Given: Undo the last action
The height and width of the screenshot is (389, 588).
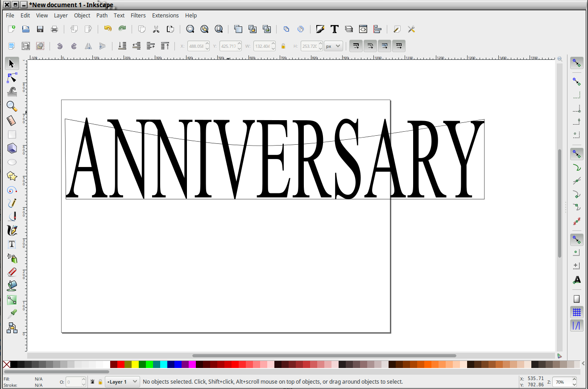Looking at the screenshot, I should click(x=107, y=29).
